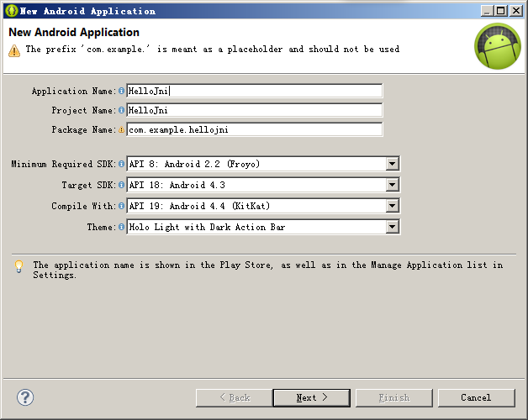Click the Android robot logo

(497, 47)
